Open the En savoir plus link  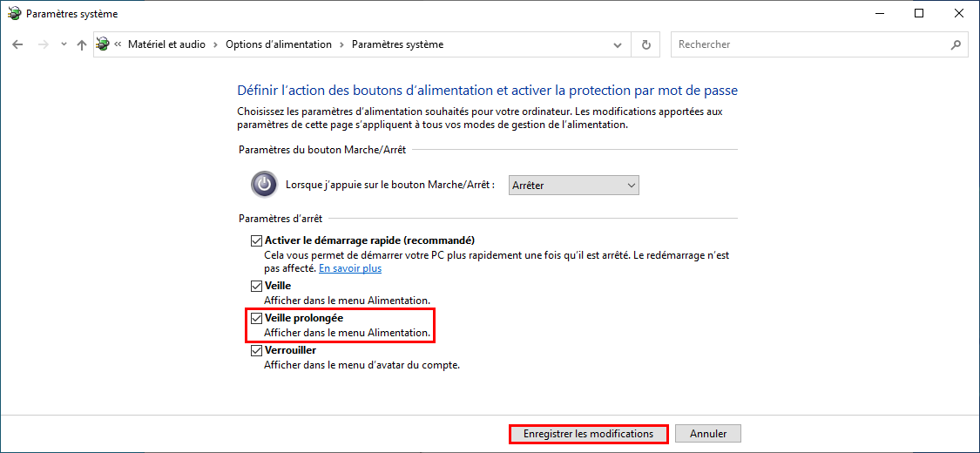coord(350,268)
